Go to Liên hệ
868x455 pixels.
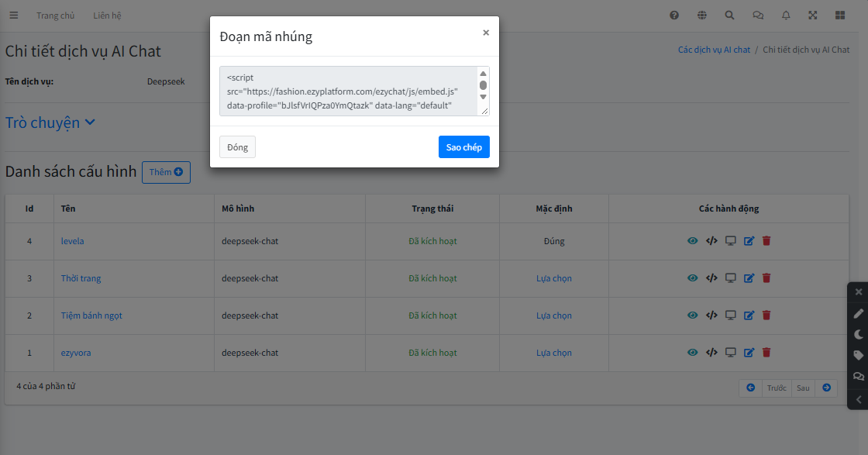[x=107, y=16]
